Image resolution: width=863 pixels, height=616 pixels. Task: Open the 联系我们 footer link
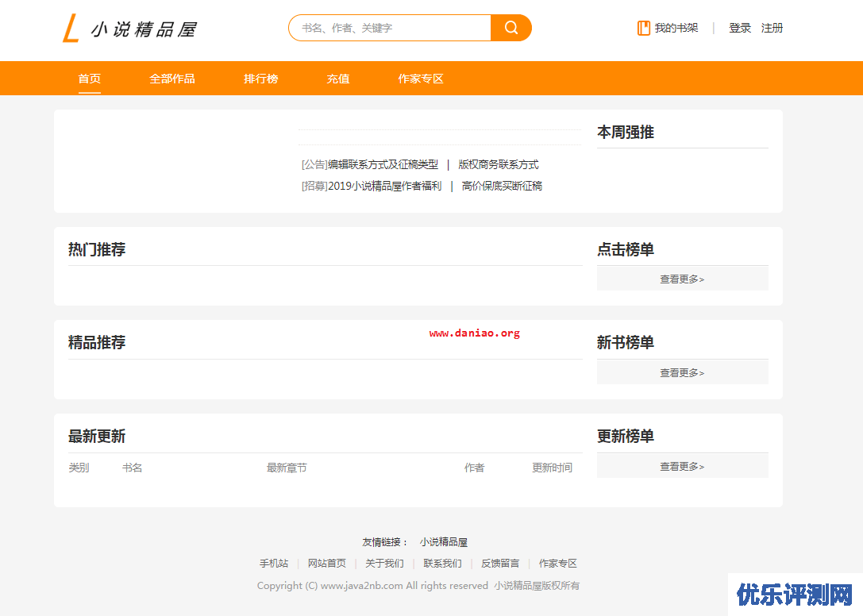point(442,563)
